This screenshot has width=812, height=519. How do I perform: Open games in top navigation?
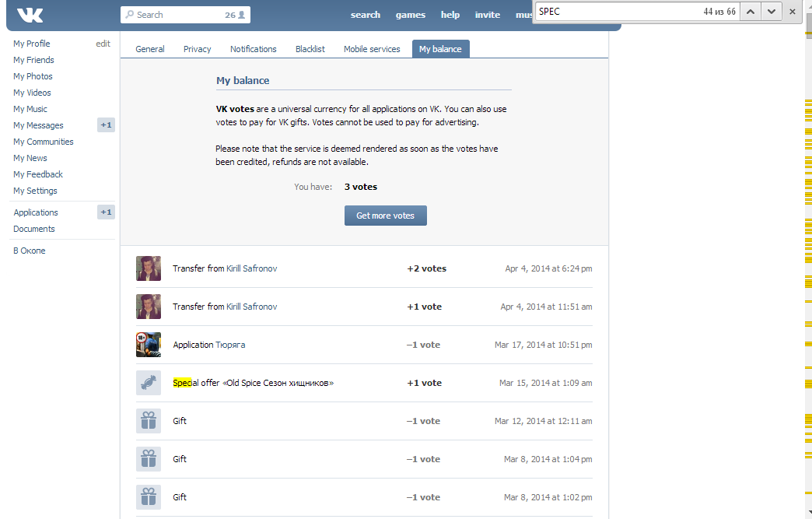411,15
